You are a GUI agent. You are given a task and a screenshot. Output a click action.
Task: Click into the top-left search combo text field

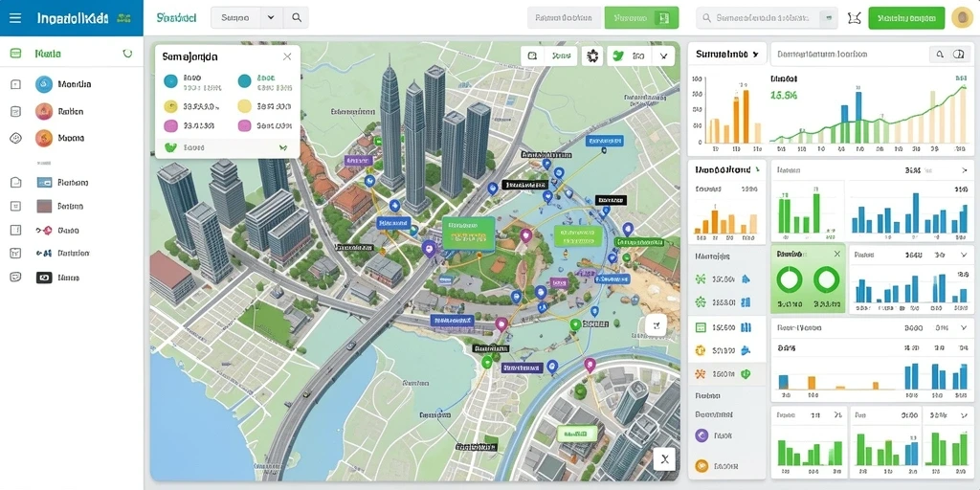pyautogui.click(x=235, y=18)
